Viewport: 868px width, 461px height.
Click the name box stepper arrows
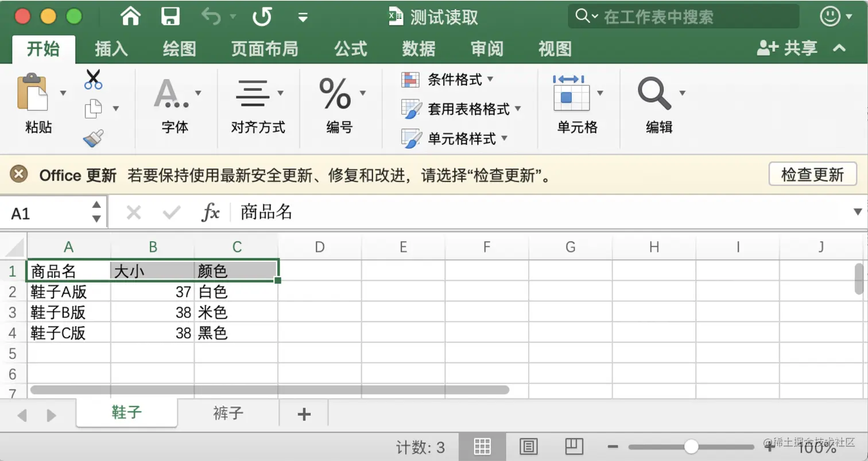[x=96, y=212]
